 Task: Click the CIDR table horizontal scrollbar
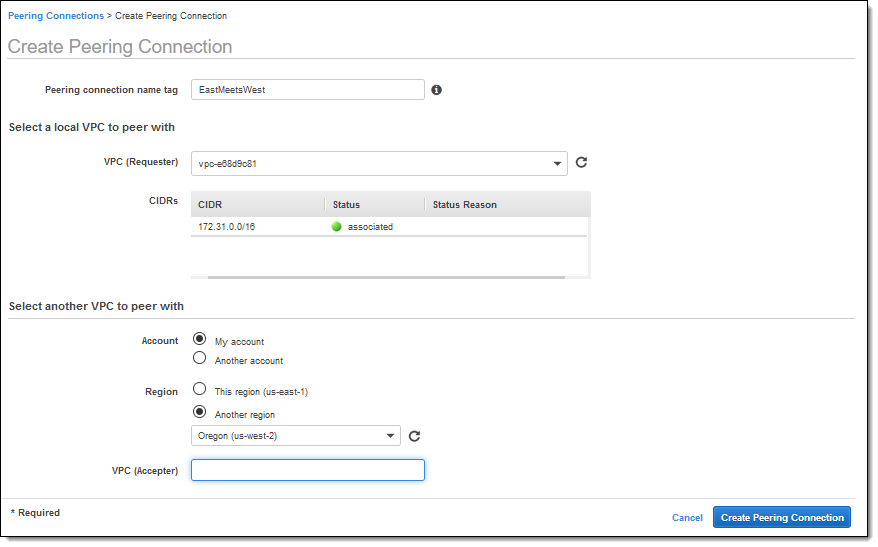(386, 277)
